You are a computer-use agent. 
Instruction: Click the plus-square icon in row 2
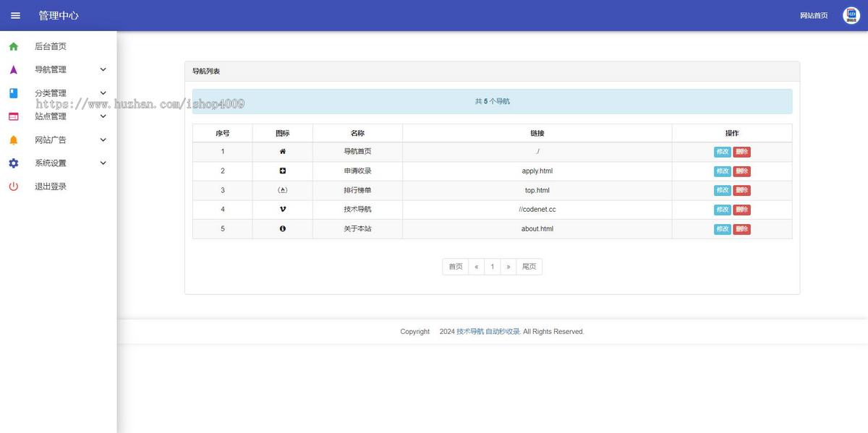(283, 171)
